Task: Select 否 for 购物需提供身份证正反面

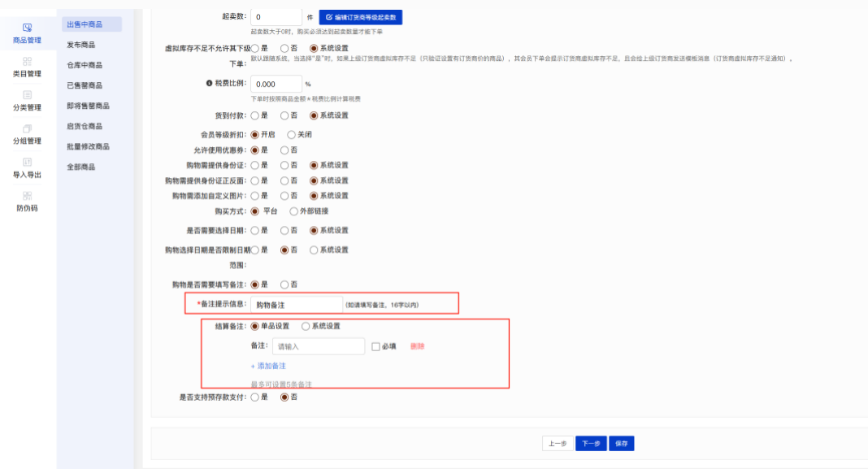Action: 284,180
